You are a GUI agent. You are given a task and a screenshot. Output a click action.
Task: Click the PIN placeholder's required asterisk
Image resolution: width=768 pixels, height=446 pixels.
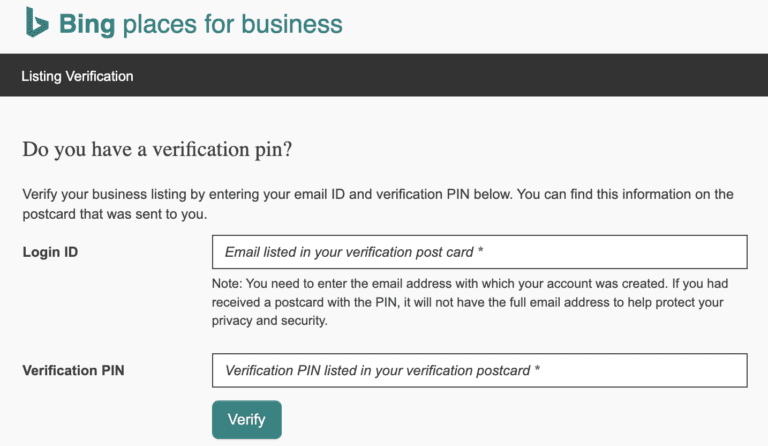pyautogui.click(x=537, y=370)
